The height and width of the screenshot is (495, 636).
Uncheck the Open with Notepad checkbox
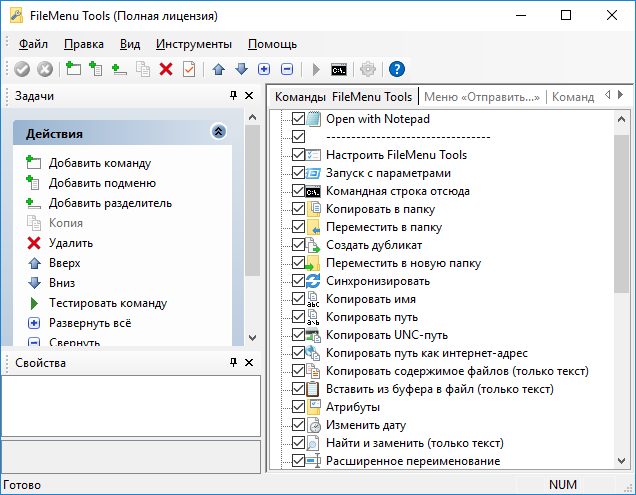tap(298, 119)
